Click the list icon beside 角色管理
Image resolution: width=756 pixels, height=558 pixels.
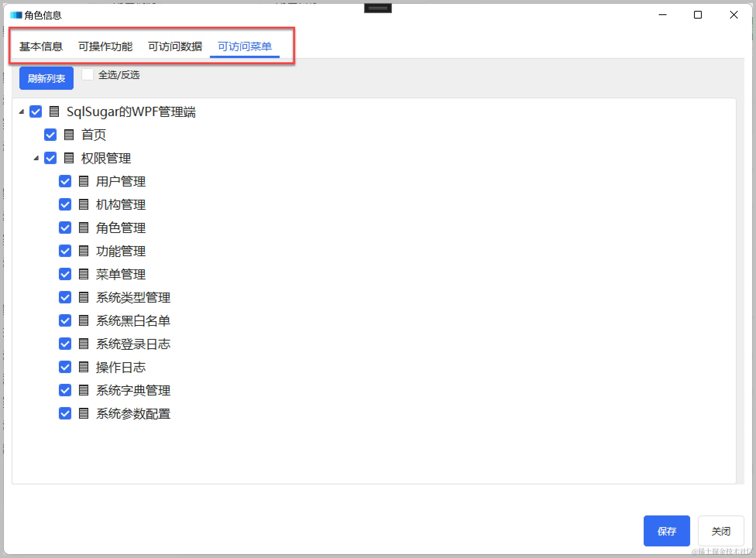(x=84, y=228)
